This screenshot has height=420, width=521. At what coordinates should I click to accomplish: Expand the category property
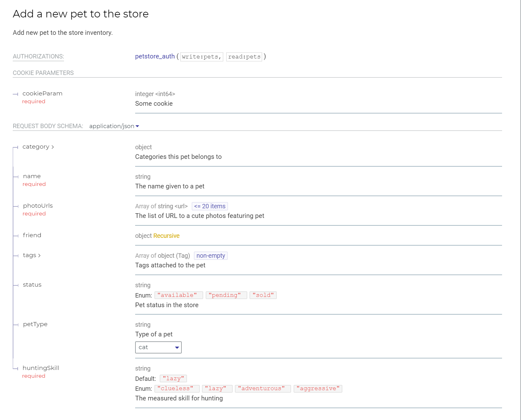click(x=38, y=147)
